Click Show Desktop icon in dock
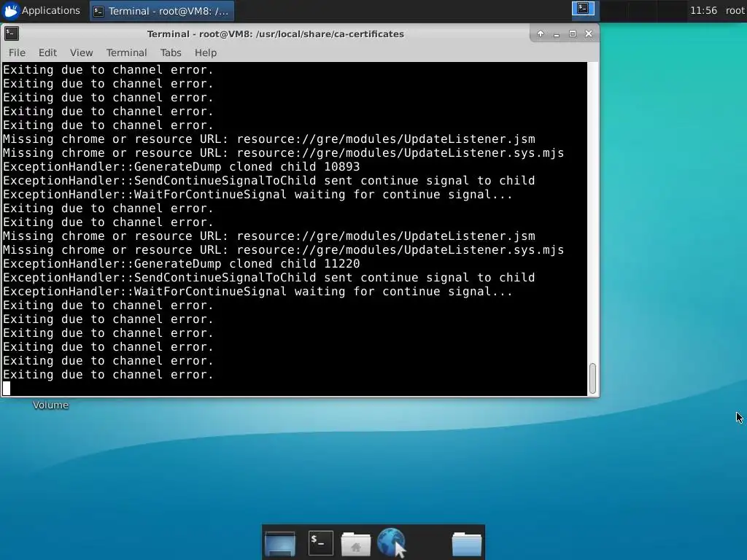This screenshot has width=747, height=560. click(x=279, y=543)
